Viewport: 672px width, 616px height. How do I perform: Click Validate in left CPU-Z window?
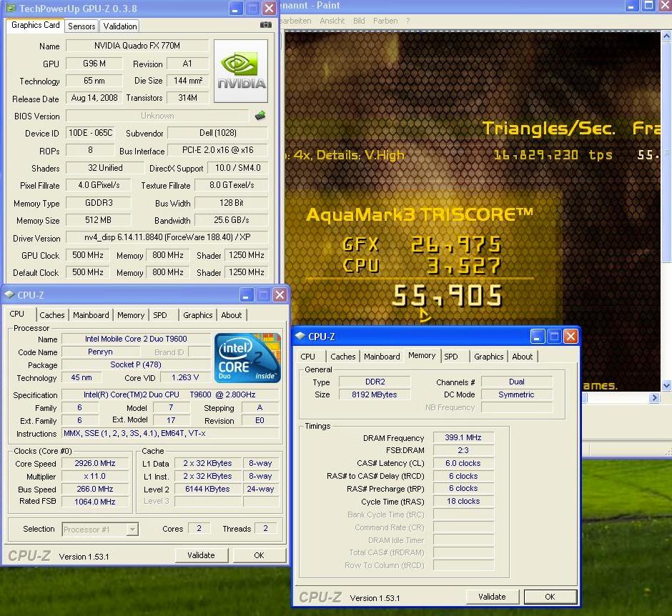click(x=202, y=555)
